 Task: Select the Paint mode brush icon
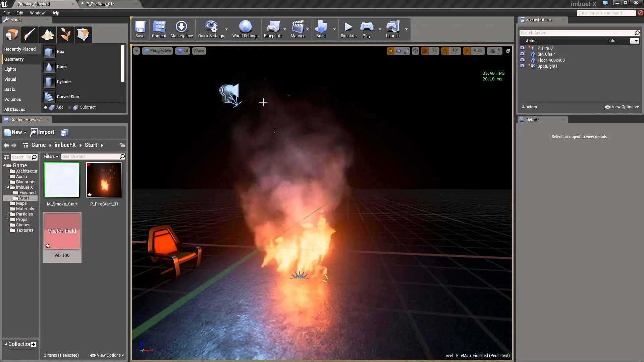30,35
